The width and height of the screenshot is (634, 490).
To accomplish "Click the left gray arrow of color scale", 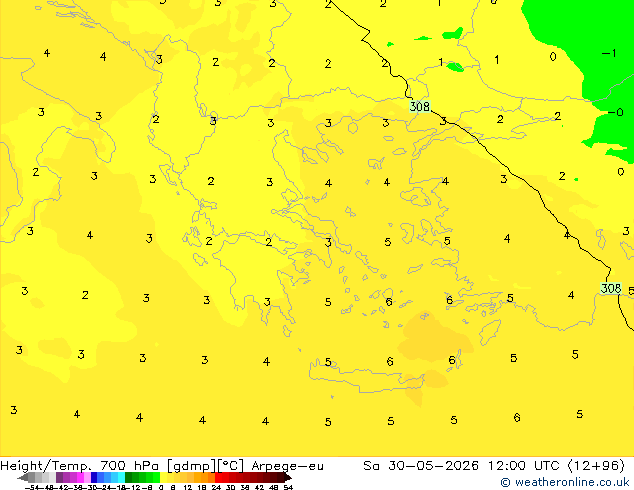I will click(x=23, y=477).
